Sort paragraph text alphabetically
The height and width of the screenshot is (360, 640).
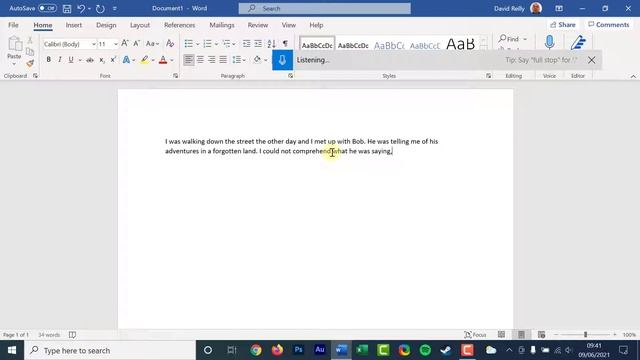click(x=271, y=44)
